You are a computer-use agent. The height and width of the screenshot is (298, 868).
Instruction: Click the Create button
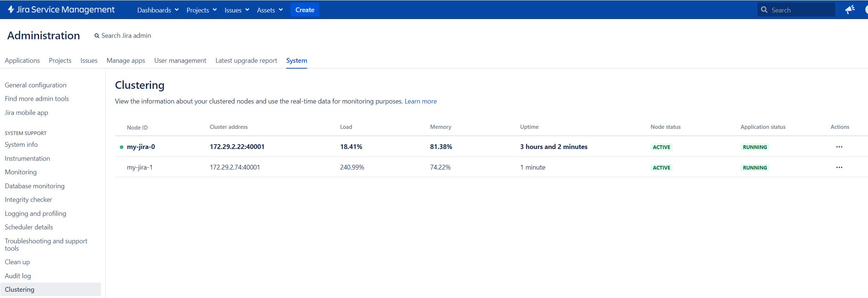tap(305, 10)
